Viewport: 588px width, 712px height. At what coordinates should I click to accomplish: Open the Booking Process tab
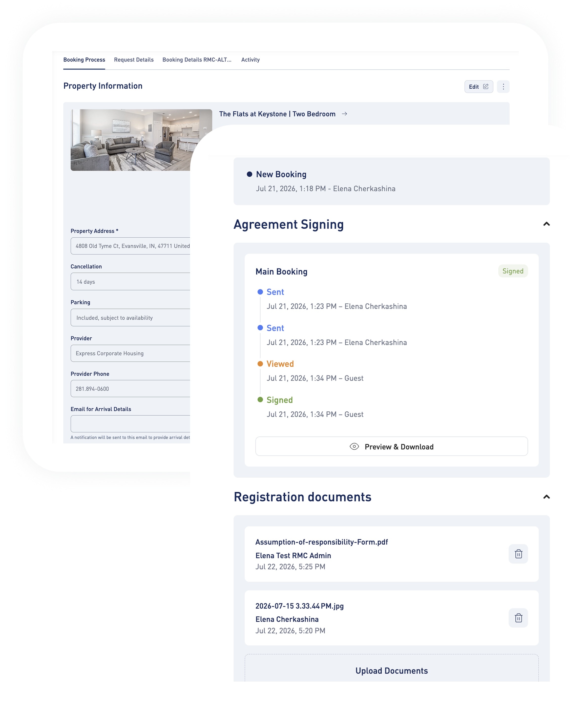(84, 60)
